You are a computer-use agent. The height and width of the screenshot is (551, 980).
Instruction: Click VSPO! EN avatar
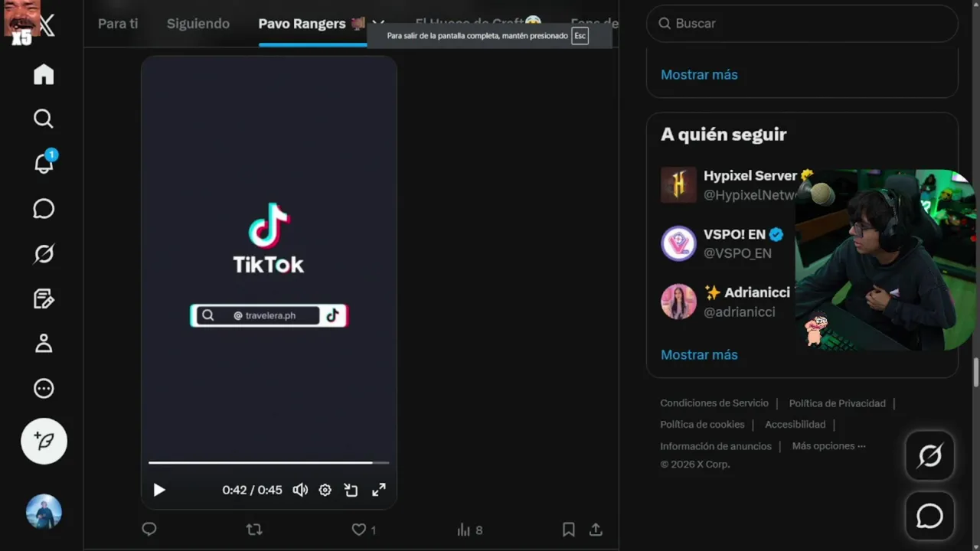[x=678, y=243]
